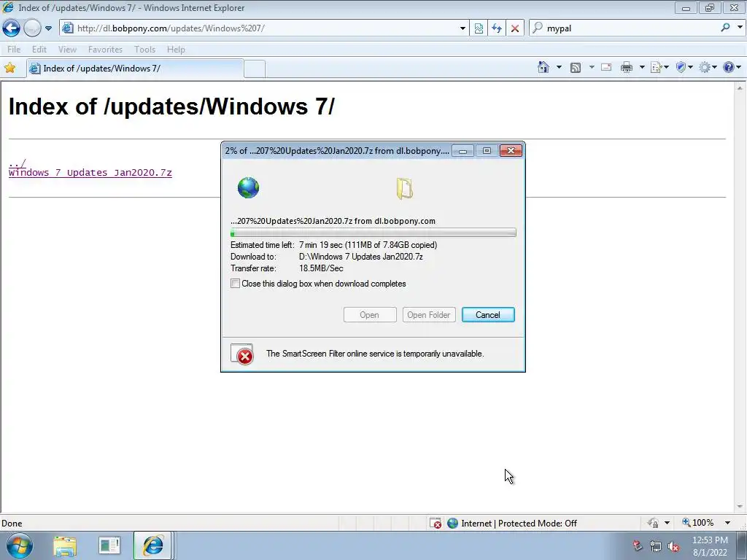The height and width of the screenshot is (560, 747).
Task: Click the disabled Forward navigation button
Action: tap(32, 28)
